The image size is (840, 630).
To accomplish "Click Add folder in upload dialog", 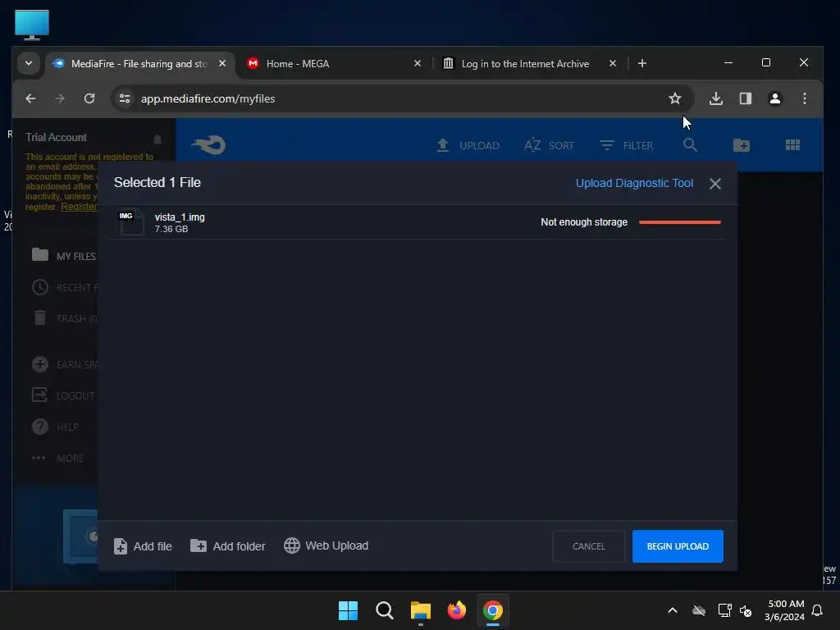I will tap(228, 546).
